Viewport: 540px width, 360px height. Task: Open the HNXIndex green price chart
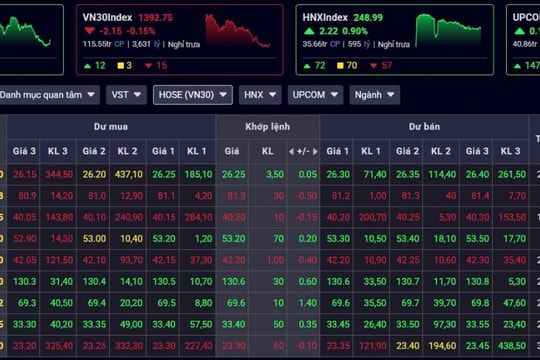448,30
